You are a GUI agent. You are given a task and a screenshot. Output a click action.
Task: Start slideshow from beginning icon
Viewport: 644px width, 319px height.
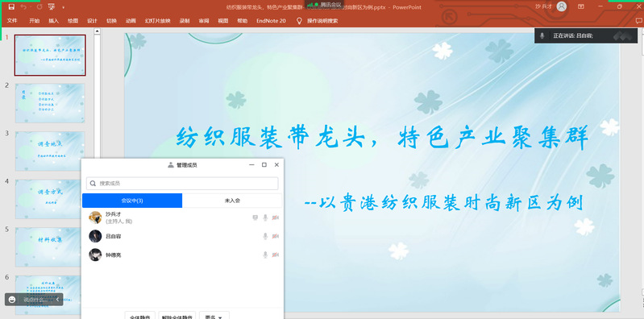coord(52,7)
